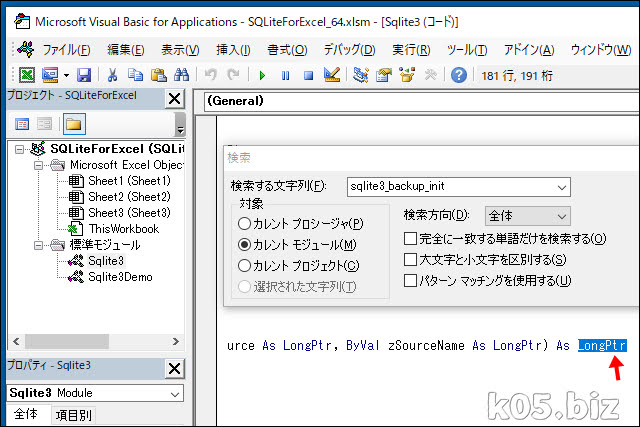Click the Undo arrow icon
This screenshot has width=640, height=427.
(x=211, y=75)
